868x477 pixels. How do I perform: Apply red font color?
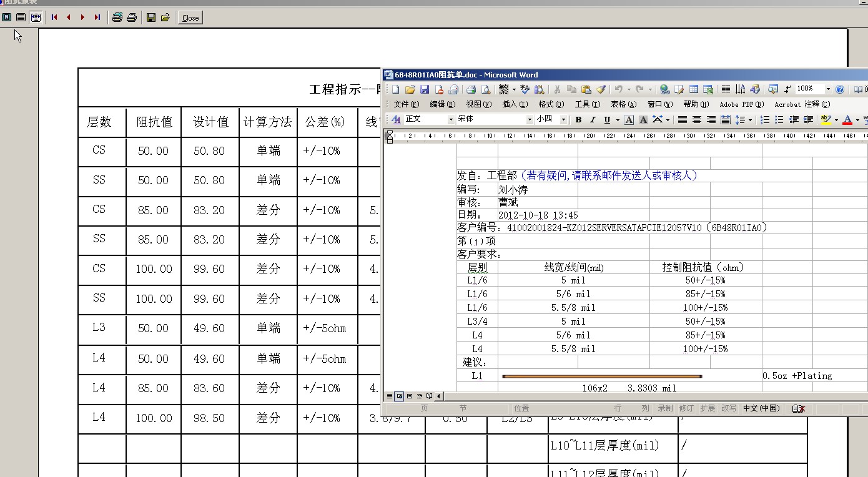click(847, 119)
